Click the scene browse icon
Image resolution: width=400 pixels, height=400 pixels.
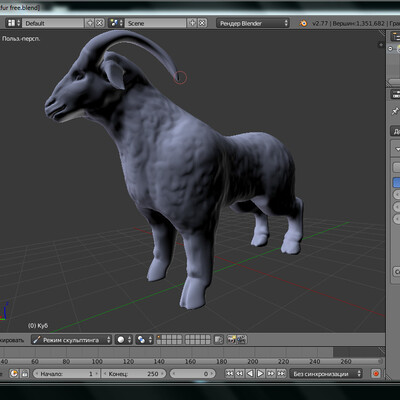[116, 23]
